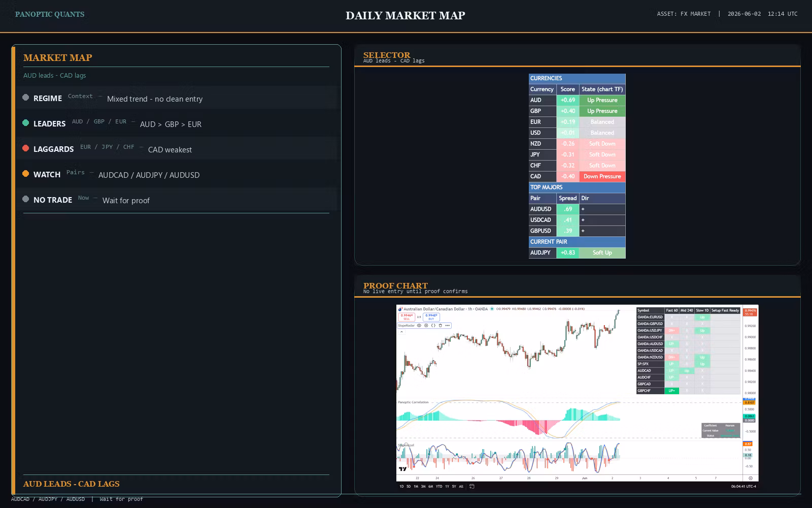Click the OANDA:USDJPY symbol row
This screenshot has width=812, height=508.
pos(688,330)
